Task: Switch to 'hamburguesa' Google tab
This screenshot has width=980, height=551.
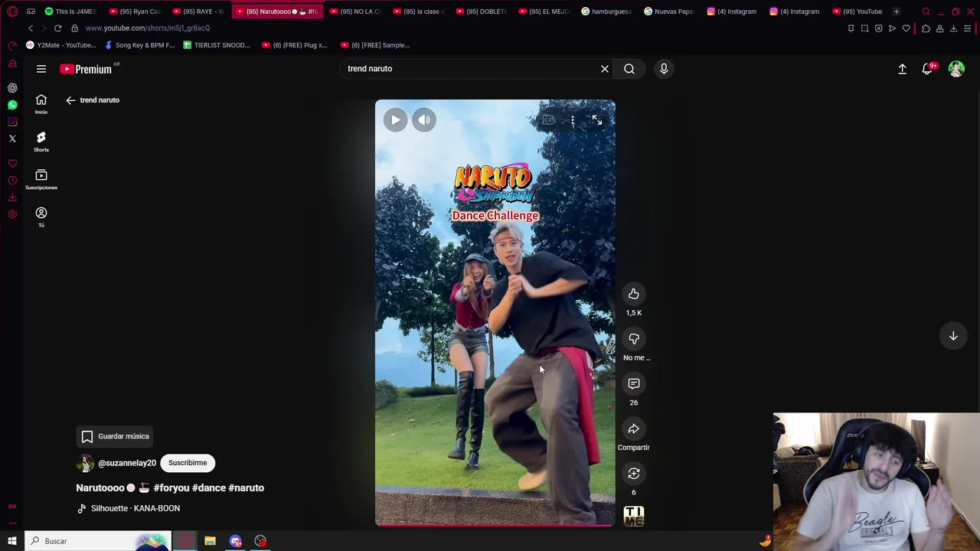Action: coord(606,11)
